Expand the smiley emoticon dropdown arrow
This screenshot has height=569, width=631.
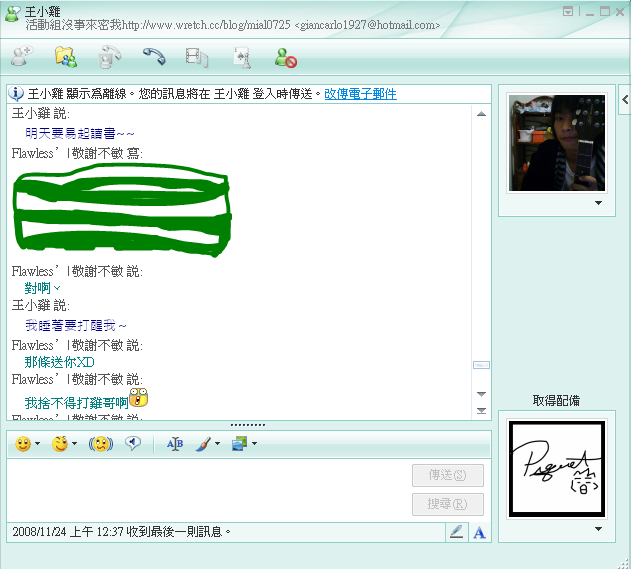coord(37,444)
